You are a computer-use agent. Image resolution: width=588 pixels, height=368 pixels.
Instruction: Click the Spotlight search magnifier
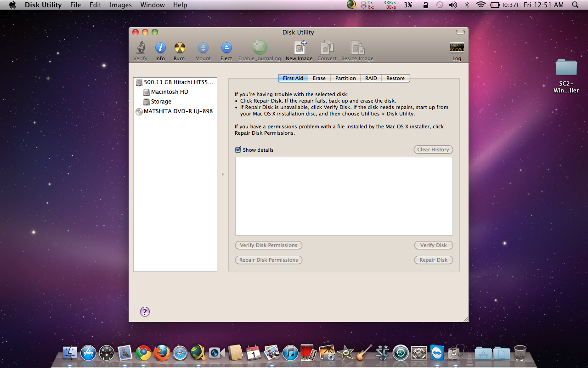575,5
